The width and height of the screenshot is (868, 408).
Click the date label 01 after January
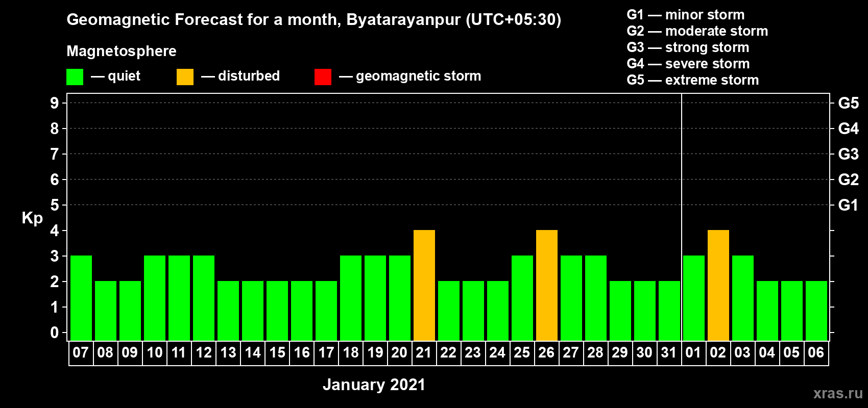point(693,352)
